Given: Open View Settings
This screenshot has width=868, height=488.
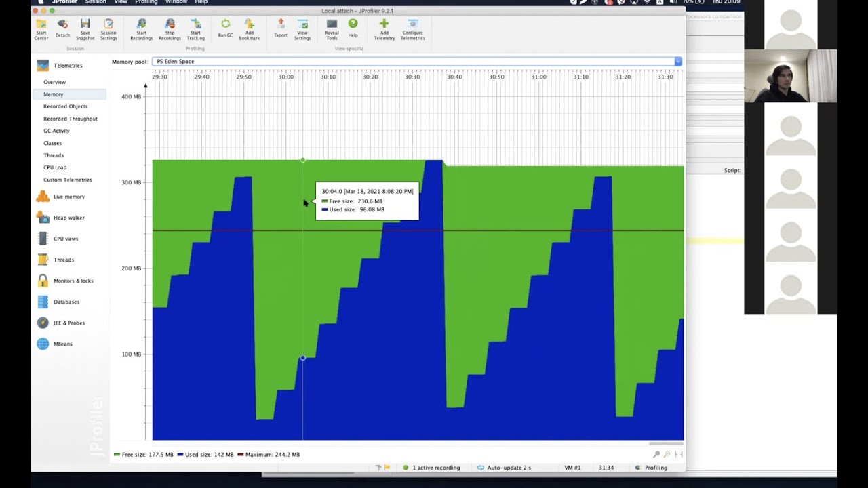Looking at the screenshot, I should point(302,29).
